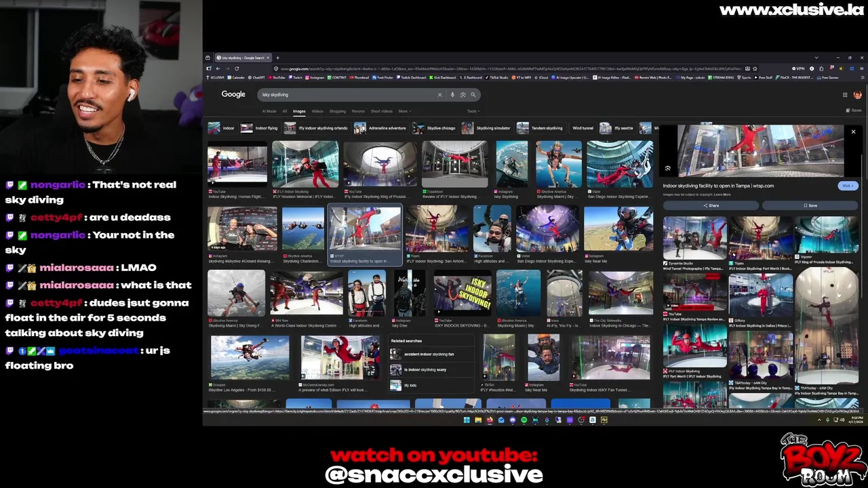
Task: Switch to the Forums tab
Action: pyautogui.click(x=358, y=111)
